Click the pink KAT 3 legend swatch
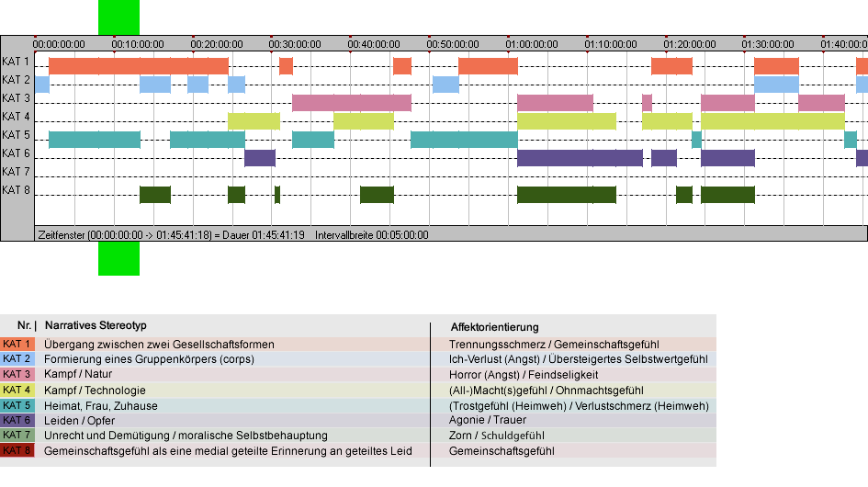 (x=17, y=375)
